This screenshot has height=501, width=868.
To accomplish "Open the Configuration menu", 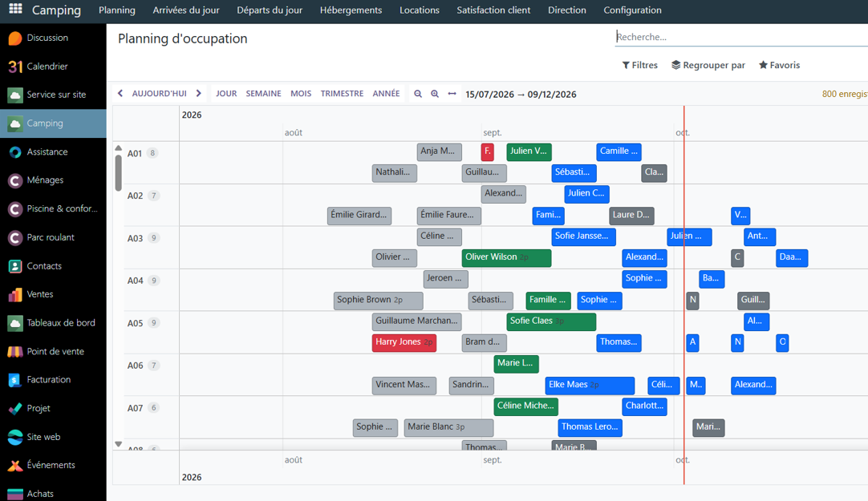I will [632, 10].
